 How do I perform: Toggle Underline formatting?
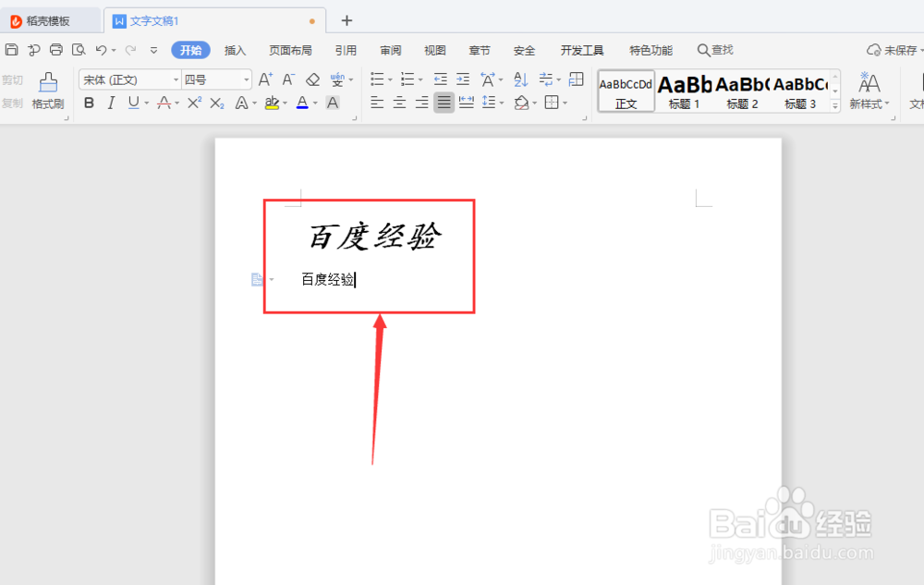coord(134,104)
